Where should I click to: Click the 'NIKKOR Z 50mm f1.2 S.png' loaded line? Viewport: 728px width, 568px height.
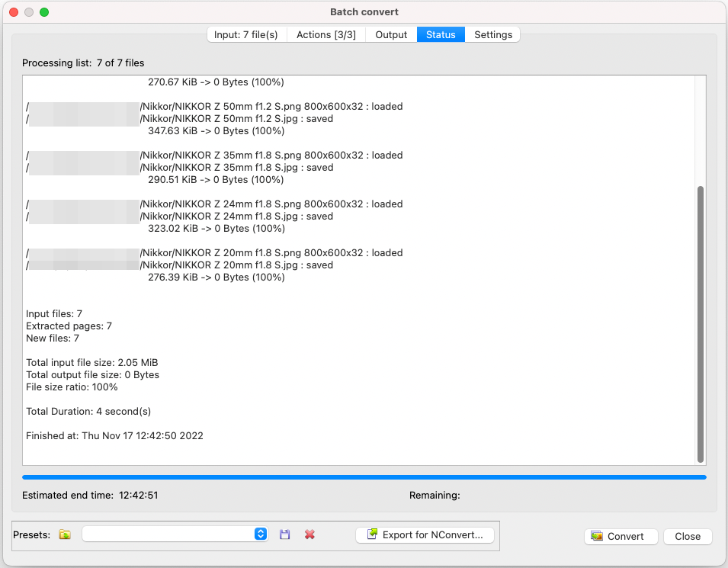point(214,106)
